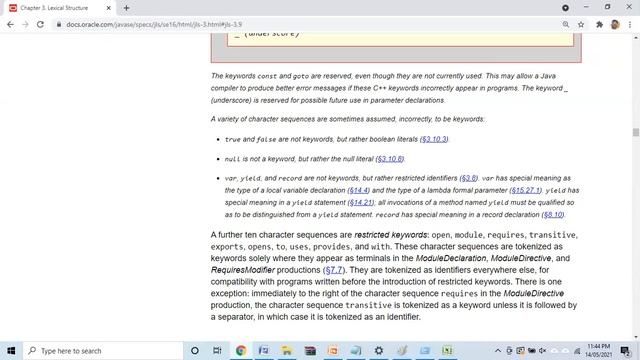640x360 pixels.
Task: Click the round recording indicator in title bar
Action: (x=565, y=8)
